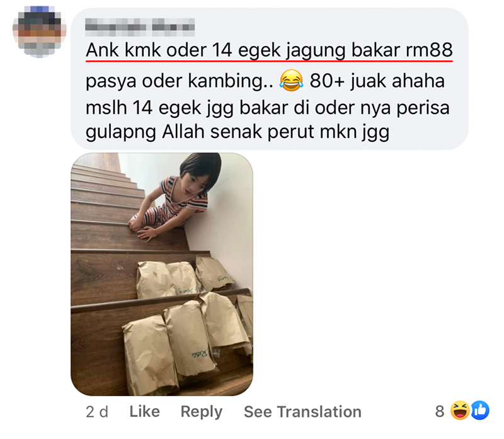Click Reply to respond to the comment
Viewport: 504px width, 439px height.
click(x=202, y=412)
